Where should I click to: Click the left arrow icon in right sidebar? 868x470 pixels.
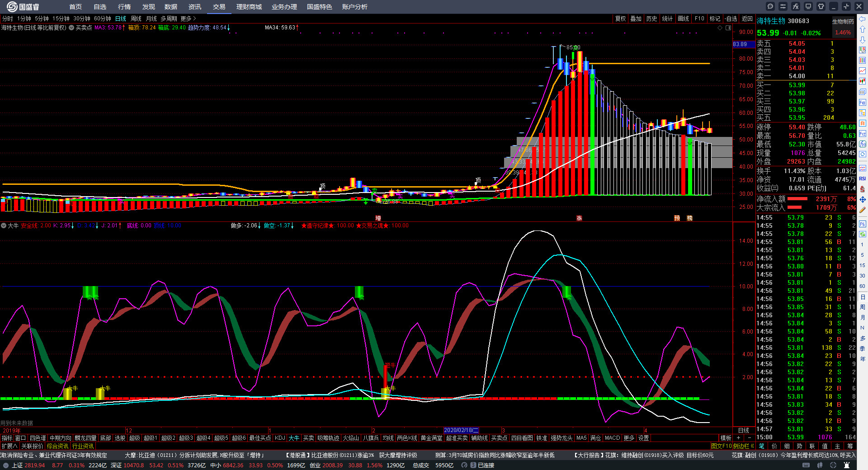tap(863, 19)
